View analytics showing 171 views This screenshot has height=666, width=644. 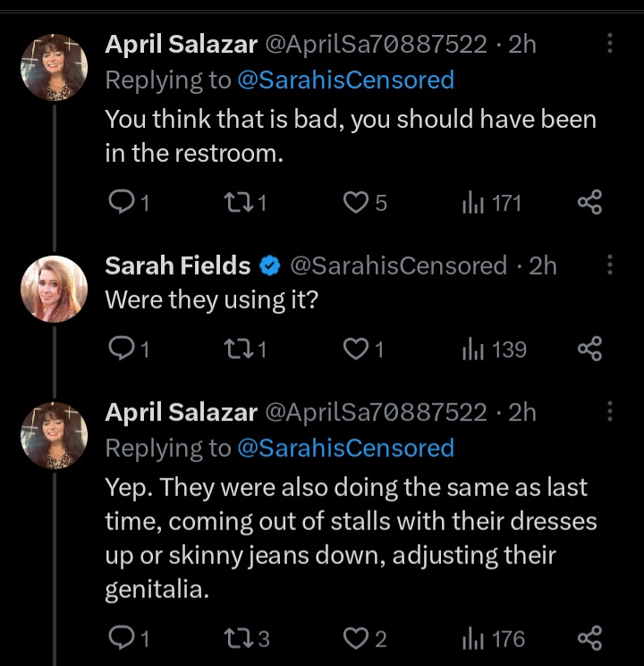click(472, 203)
